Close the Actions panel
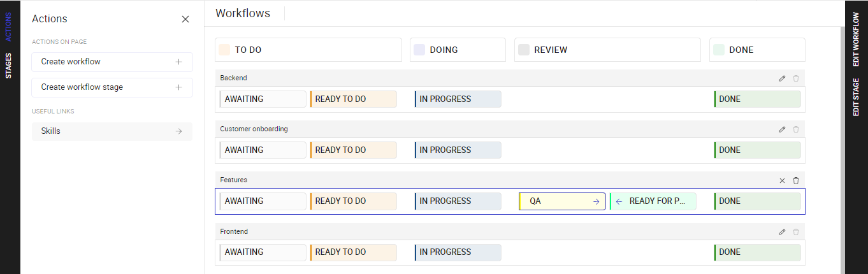This screenshot has width=868, height=274. click(x=185, y=19)
